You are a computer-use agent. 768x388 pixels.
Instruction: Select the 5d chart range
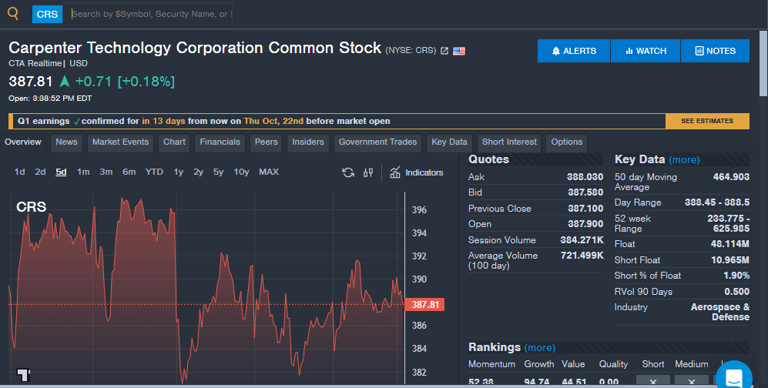coord(61,172)
